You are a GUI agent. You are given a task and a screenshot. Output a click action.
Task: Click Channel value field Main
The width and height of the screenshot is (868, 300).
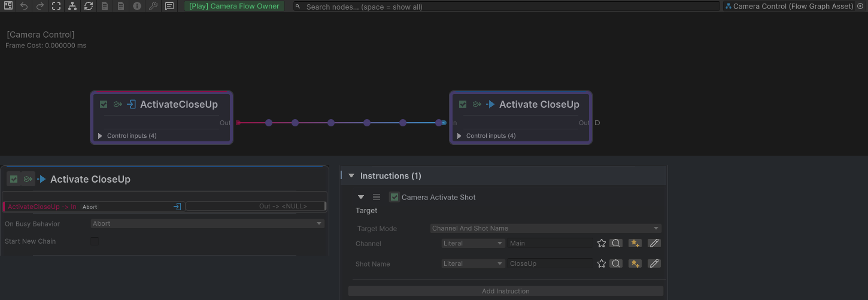550,244
